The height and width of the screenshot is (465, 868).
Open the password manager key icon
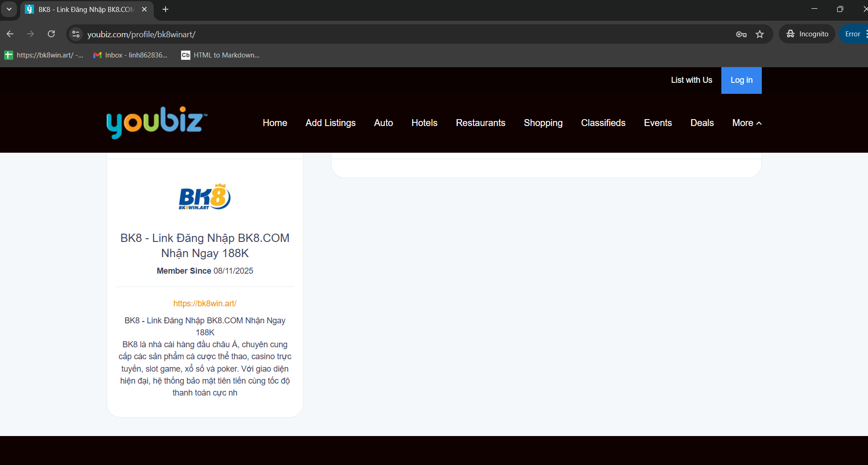pyautogui.click(x=741, y=34)
